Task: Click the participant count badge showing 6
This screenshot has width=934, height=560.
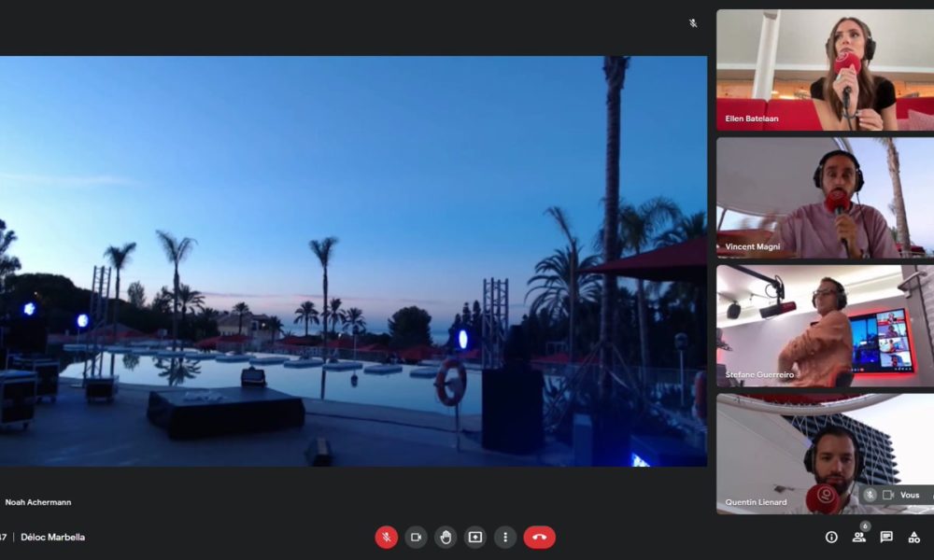Action: [865, 526]
